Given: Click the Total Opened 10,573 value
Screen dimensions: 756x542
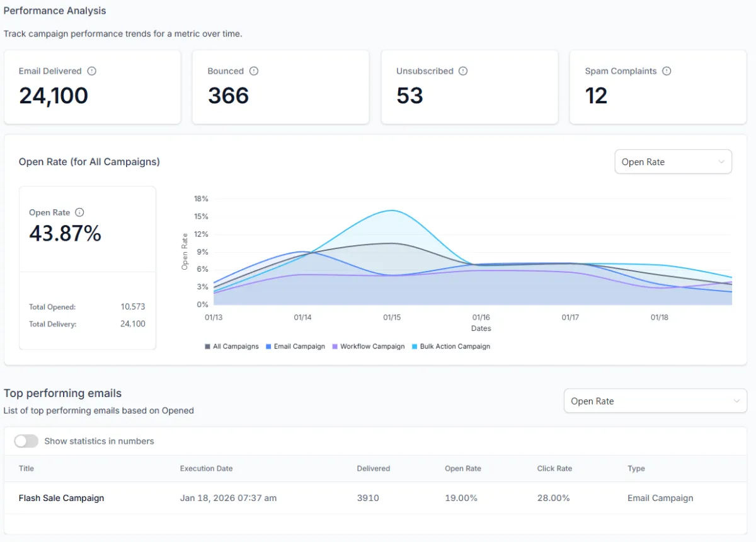Looking at the screenshot, I should [133, 307].
